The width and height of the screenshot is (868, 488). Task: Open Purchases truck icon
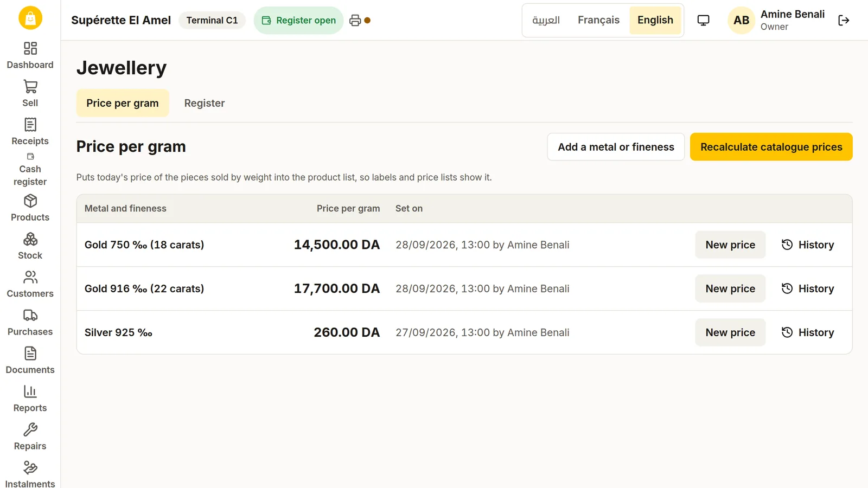(30, 316)
